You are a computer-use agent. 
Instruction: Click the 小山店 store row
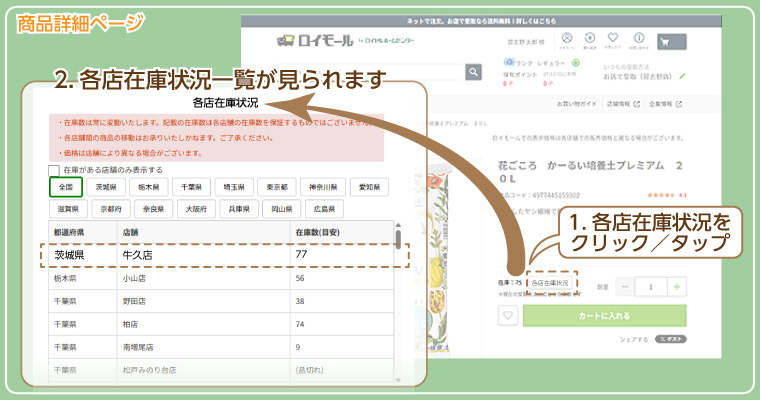point(221,278)
